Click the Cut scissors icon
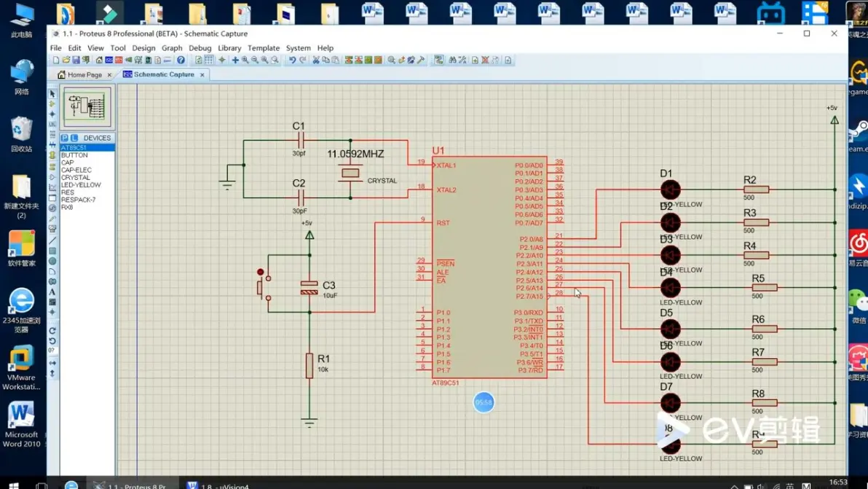 click(x=316, y=60)
